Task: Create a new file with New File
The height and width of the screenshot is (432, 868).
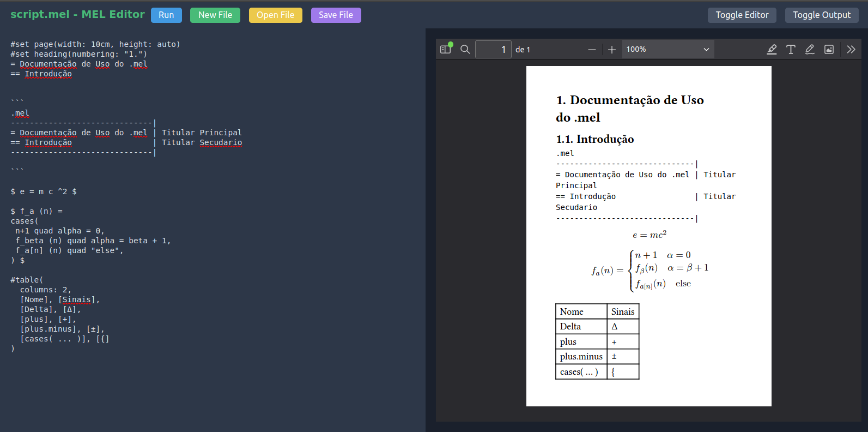Action: 215,15
